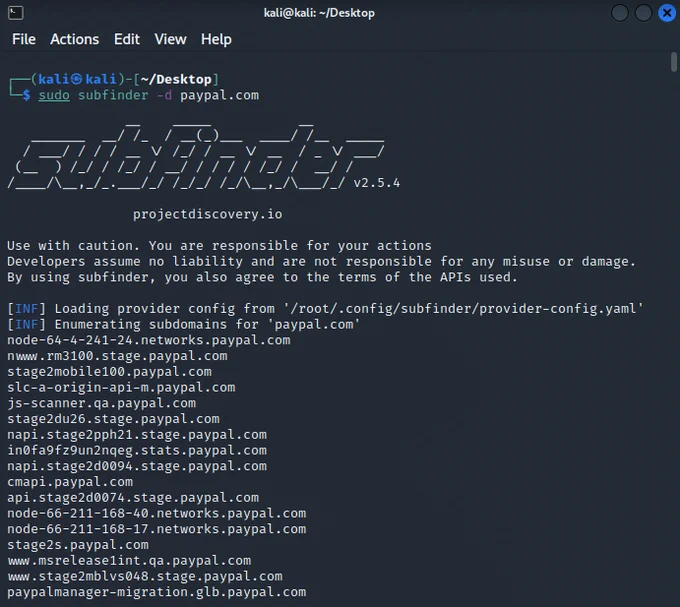Click the '-d' flag in the command
Image resolution: width=680 pixels, height=607 pixels.
tap(164, 95)
